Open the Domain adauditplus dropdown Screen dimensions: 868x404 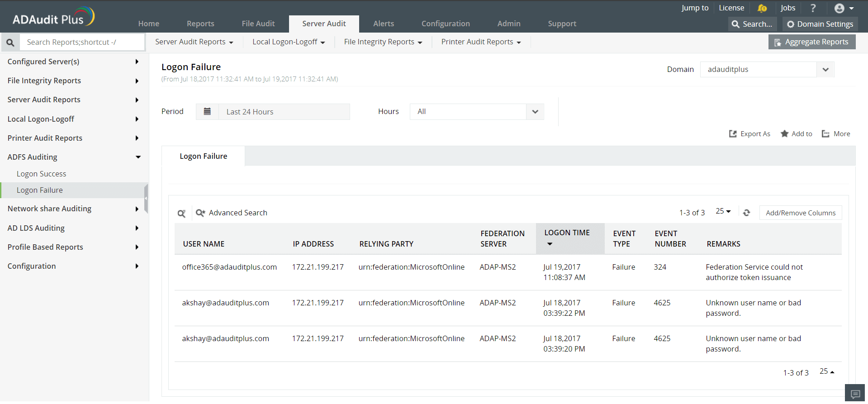click(x=767, y=70)
